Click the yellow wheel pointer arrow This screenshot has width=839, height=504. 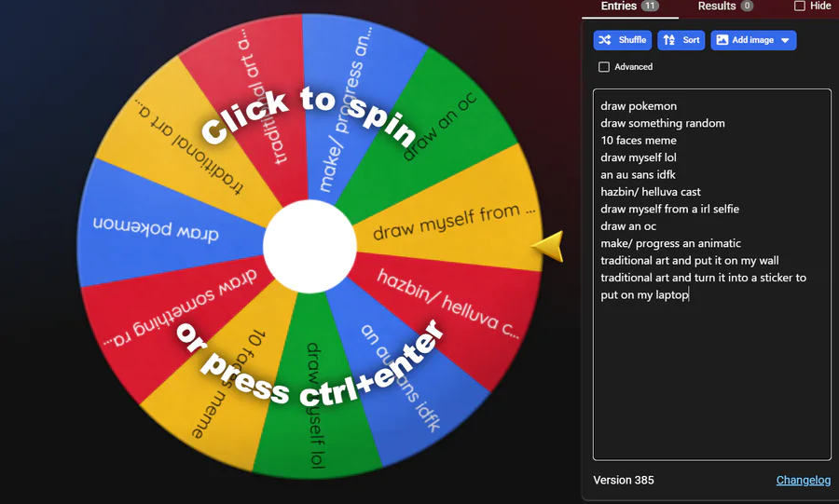tap(547, 246)
